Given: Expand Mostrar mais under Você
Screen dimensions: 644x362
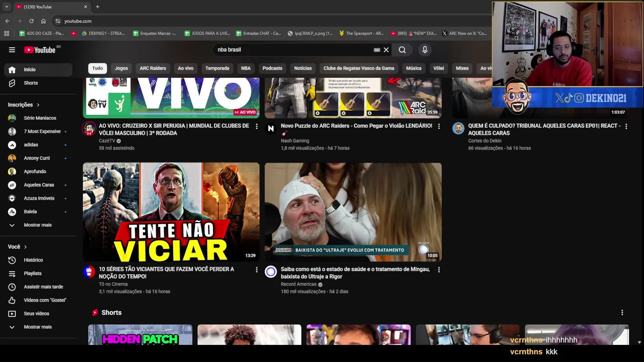Looking at the screenshot, I should 38,327.
